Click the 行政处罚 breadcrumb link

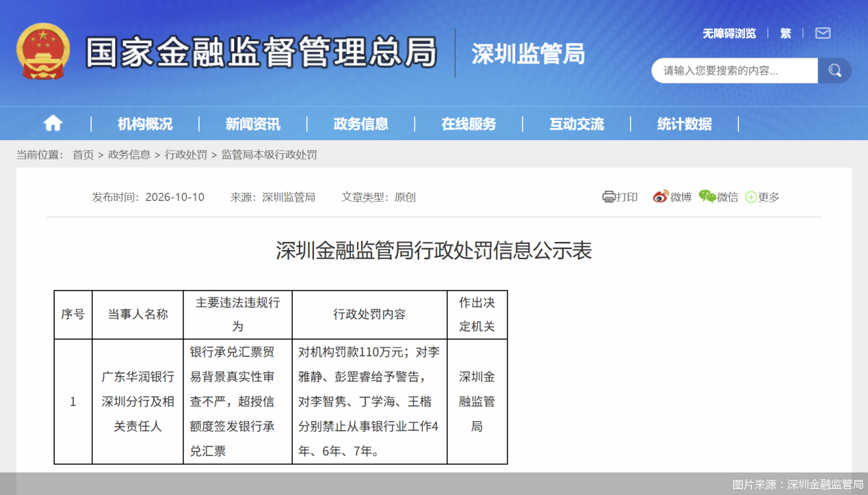[186, 155]
